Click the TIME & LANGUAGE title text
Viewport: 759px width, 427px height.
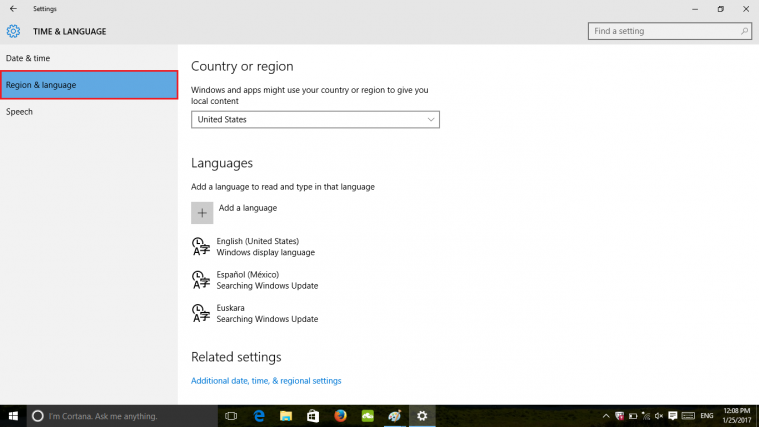[69, 31]
